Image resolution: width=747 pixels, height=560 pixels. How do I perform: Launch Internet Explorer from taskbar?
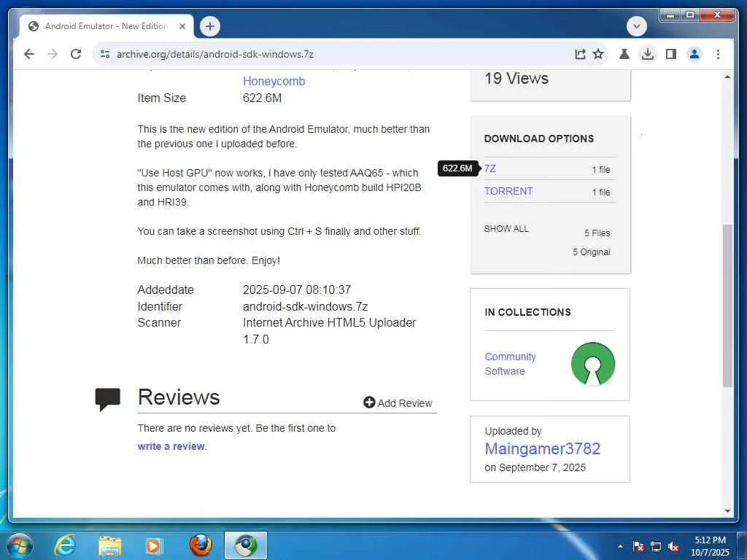[65, 545]
